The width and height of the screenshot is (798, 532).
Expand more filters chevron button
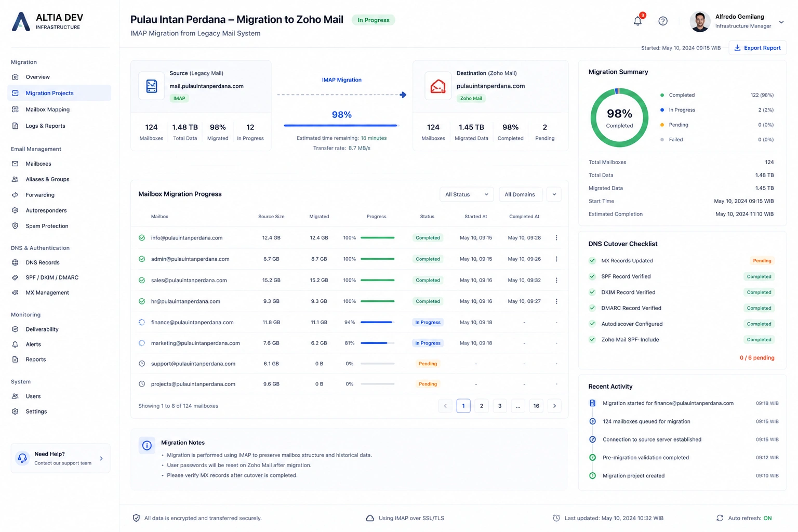pos(554,194)
